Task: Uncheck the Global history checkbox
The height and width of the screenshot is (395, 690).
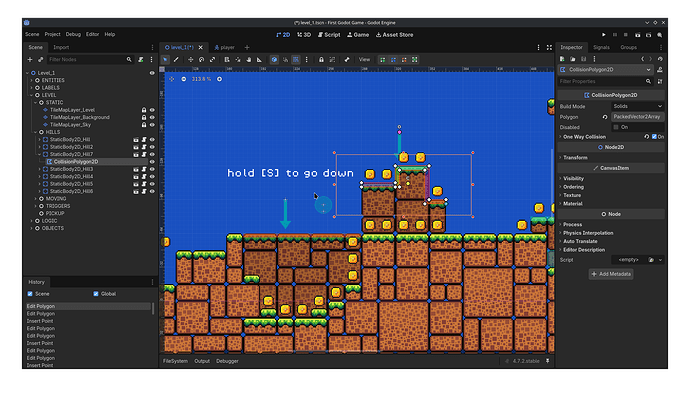Action: tap(96, 294)
